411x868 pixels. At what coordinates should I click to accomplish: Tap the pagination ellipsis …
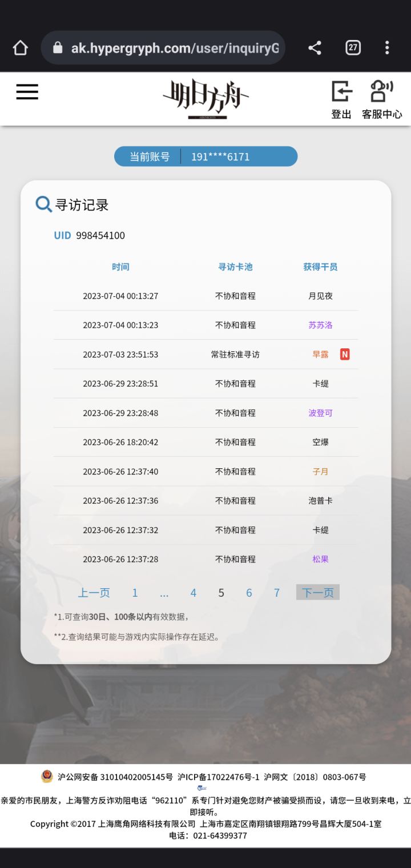[x=164, y=594]
